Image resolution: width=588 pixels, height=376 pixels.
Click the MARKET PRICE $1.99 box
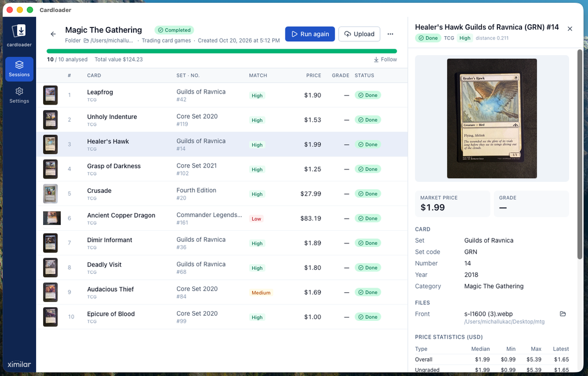pos(452,204)
